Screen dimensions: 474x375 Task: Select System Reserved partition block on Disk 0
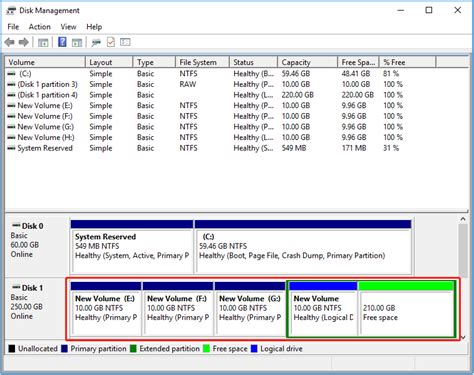[132, 247]
